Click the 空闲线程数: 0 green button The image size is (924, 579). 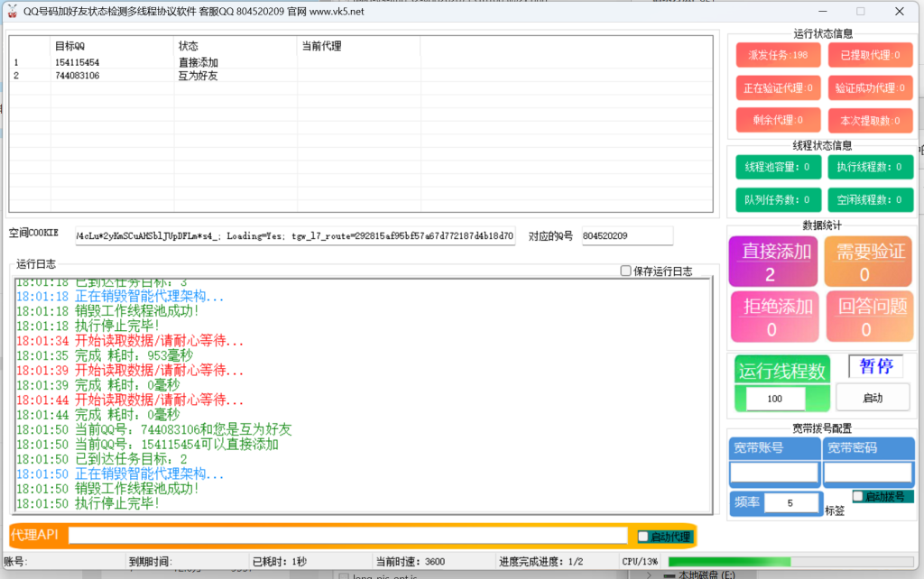[x=871, y=199]
